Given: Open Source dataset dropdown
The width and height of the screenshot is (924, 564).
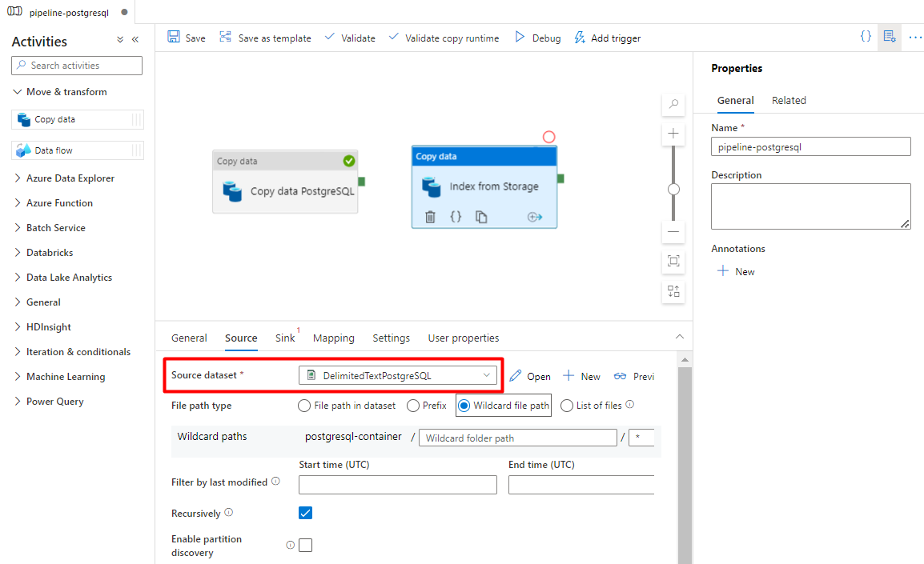Looking at the screenshot, I should pyautogui.click(x=398, y=376).
